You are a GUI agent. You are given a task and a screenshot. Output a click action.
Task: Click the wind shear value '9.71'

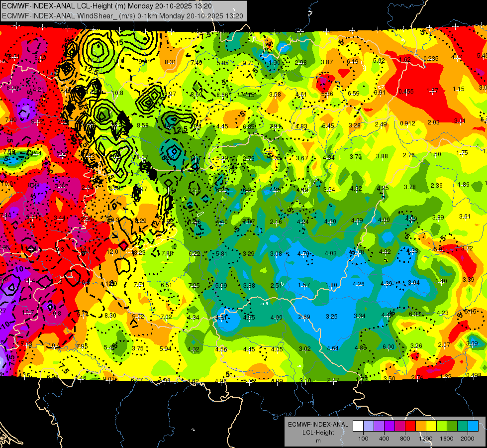coord(248,63)
